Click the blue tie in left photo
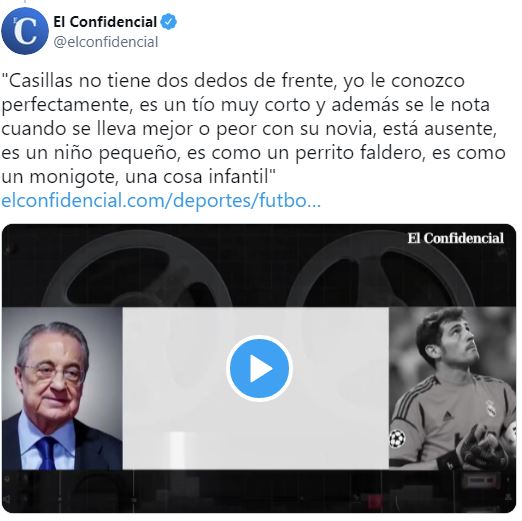 (46, 453)
